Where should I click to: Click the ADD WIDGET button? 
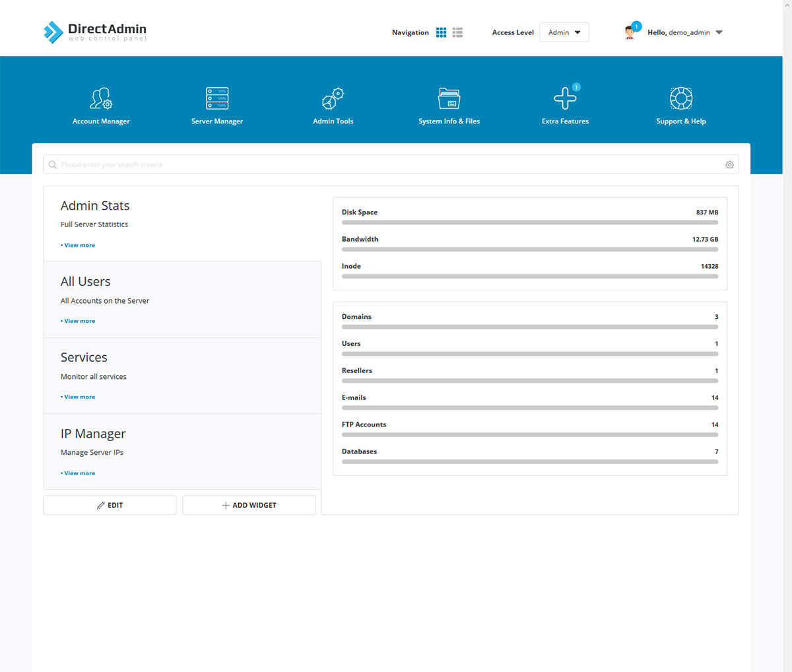249,504
